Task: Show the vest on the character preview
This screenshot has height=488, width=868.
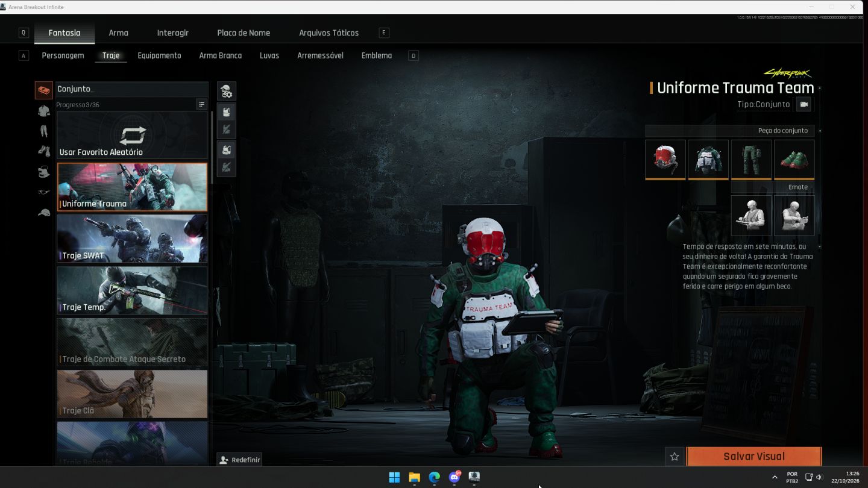Action: [227, 112]
